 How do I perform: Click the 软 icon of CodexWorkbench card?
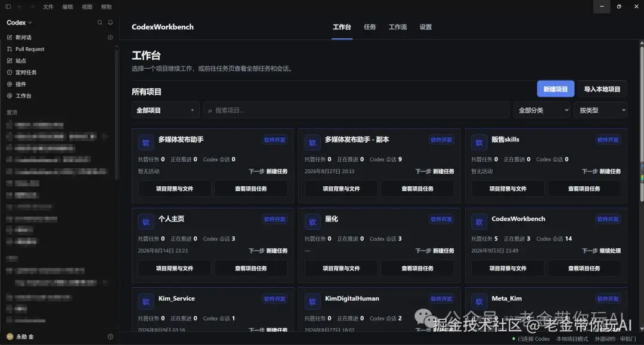(479, 222)
